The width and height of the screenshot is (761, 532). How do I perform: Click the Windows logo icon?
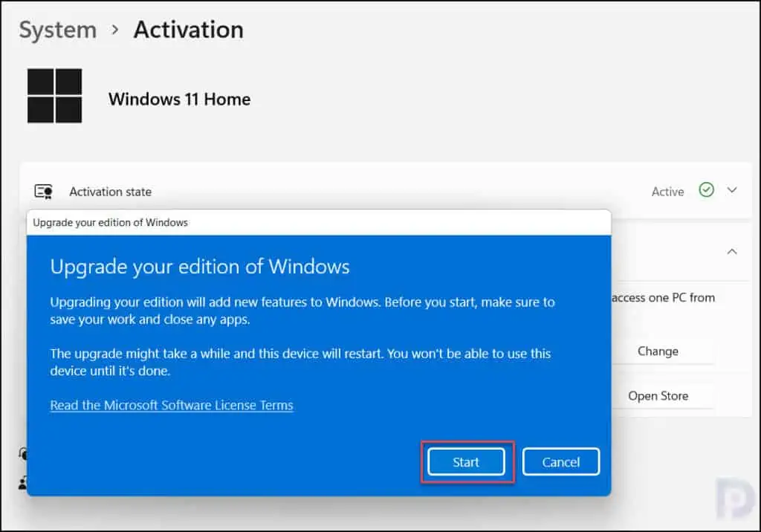(55, 96)
